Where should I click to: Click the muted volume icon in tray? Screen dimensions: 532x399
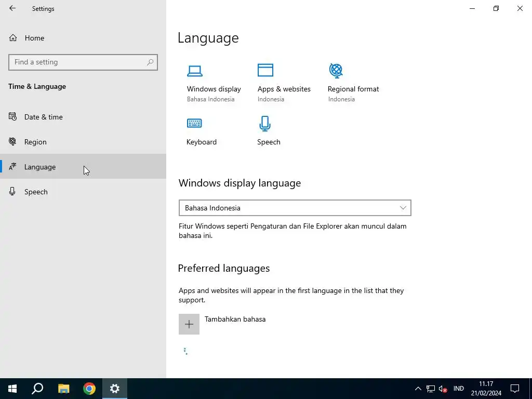(x=443, y=389)
